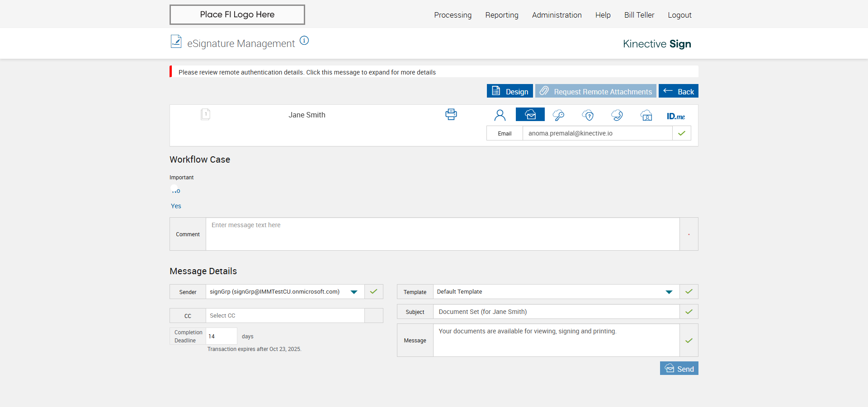
Task: Expand the red remote authentication review message
Action: point(307,72)
